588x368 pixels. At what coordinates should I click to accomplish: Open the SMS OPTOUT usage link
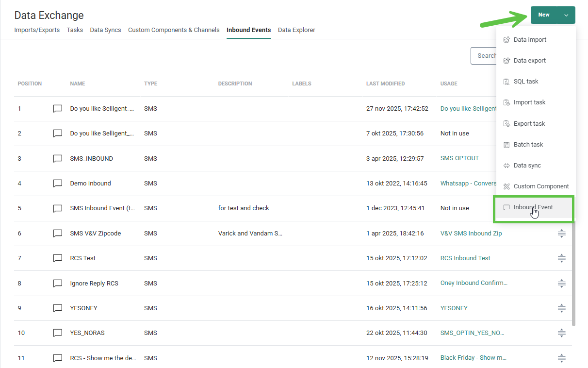459,158
